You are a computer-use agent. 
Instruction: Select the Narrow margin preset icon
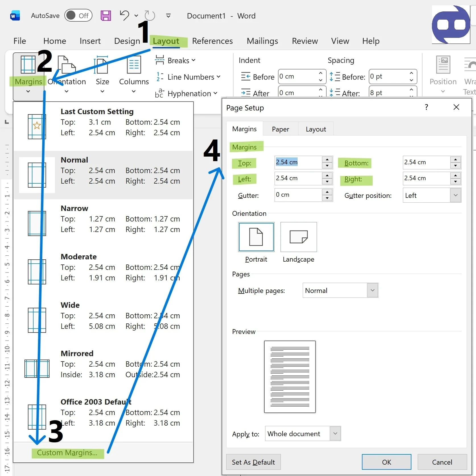(x=37, y=223)
